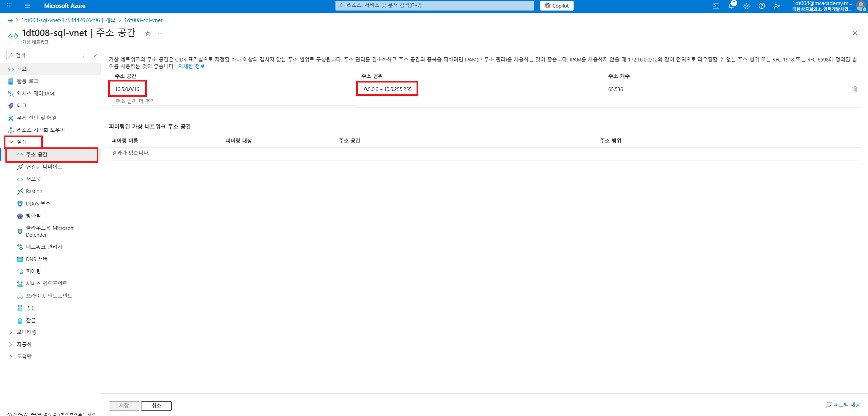This screenshot has width=868, height=416.
Task: Favorite this page with star icon
Action: tap(148, 33)
